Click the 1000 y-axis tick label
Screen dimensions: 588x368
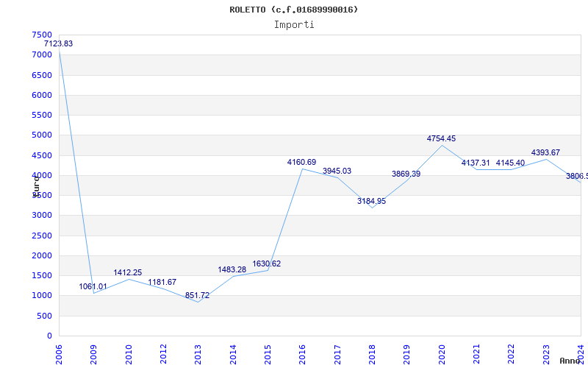click(x=42, y=296)
